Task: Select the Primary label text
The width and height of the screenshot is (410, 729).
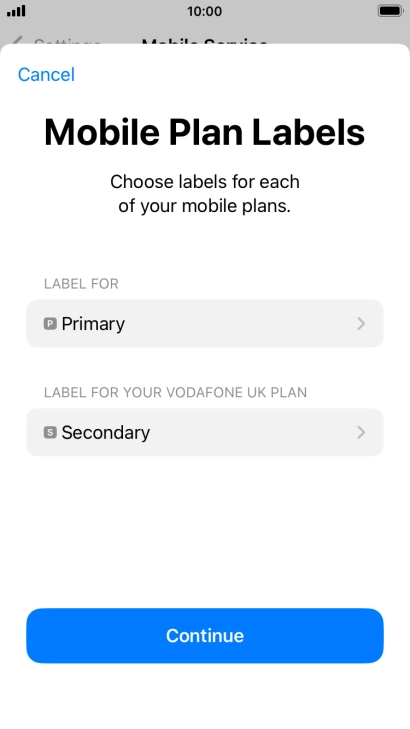Action: pyautogui.click(x=93, y=324)
